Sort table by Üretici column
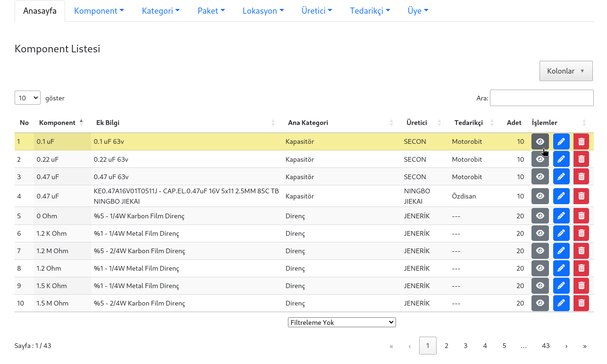The width and height of the screenshot is (607, 364). tap(425, 123)
